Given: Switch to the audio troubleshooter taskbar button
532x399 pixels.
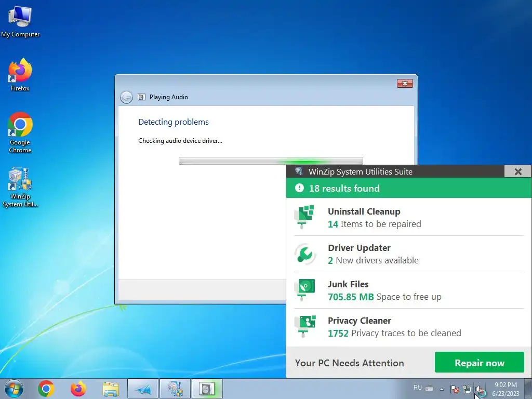Looking at the screenshot, I should (207, 389).
